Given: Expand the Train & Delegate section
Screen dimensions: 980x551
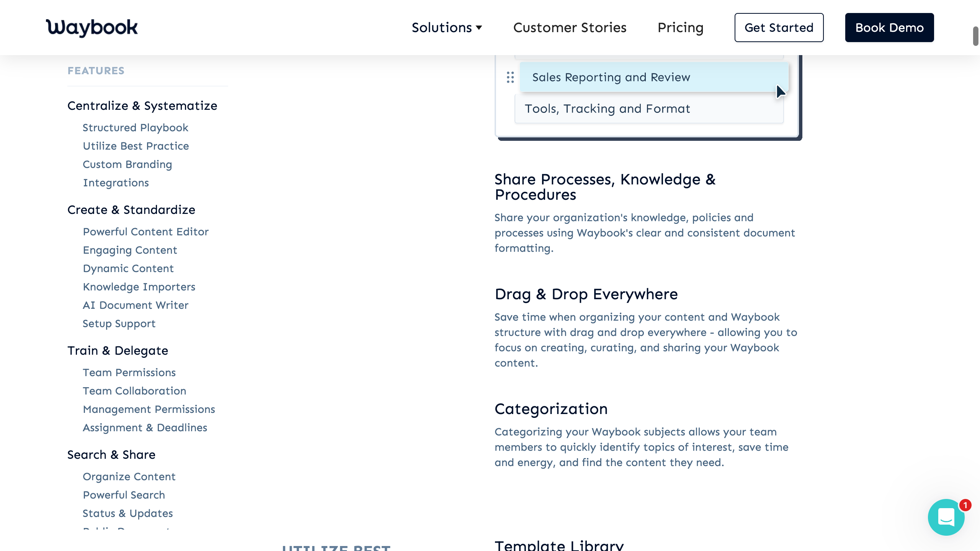Looking at the screenshot, I should [x=118, y=350].
